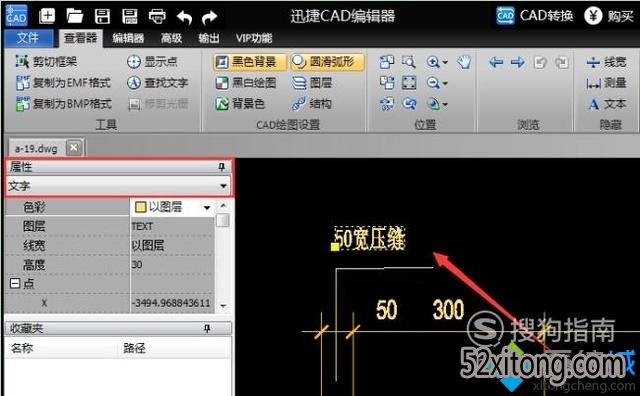640x396 pixels.
Task: Open 查找文字 search tool
Action: [x=158, y=83]
